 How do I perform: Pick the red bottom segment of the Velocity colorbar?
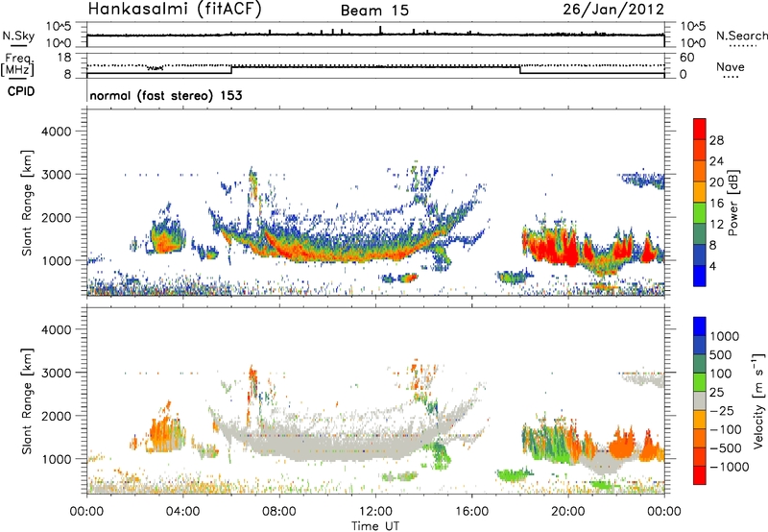point(700,475)
